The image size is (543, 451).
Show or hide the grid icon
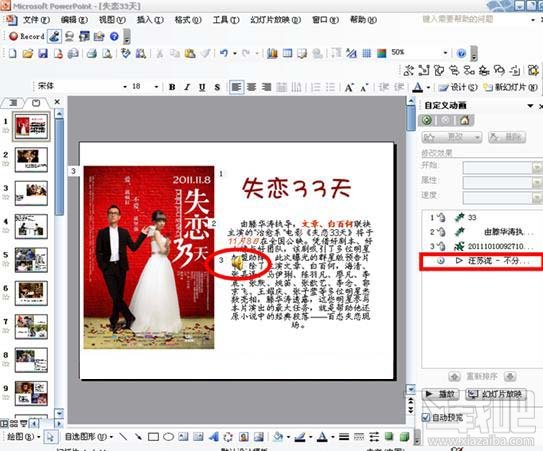pyautogui.click(x=366, y=53)
